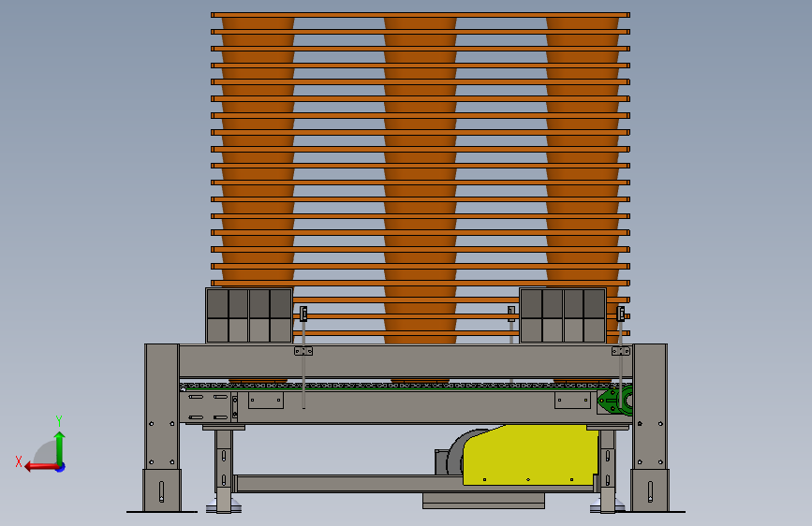812x526 pixels.
Task: Select the yellow motor guard cover
Action: click(531, 456)
